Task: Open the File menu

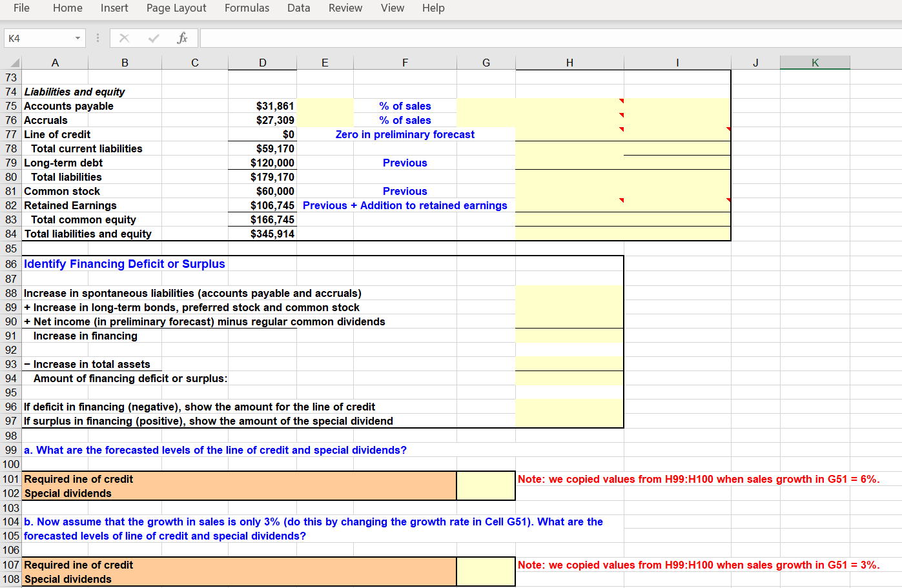Action: point(21,8)
